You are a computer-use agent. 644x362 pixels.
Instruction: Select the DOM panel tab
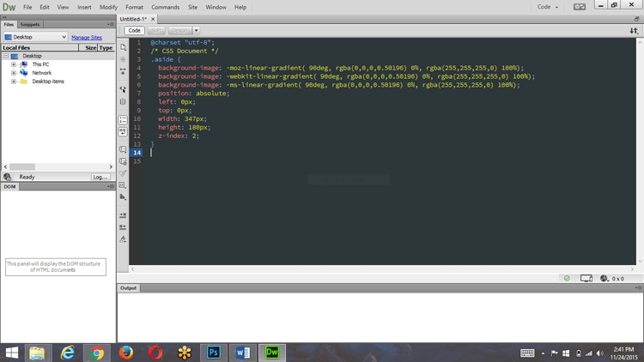[9, 186]
